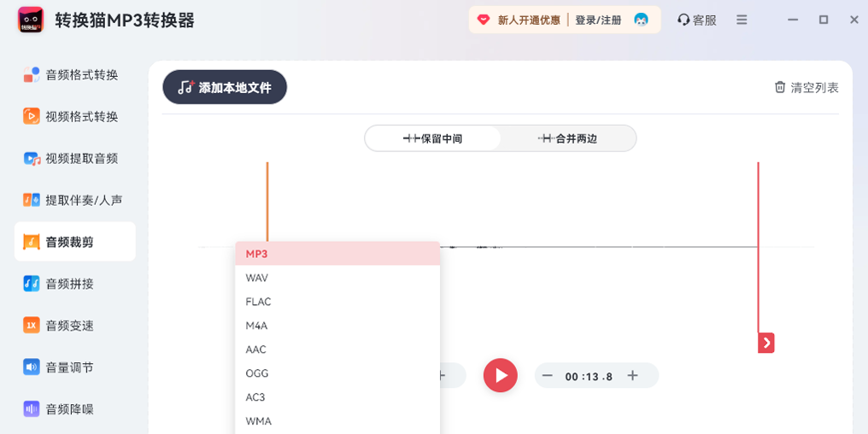Open 视频格式转换 sidebar icon
Viewport: 868px width, 434px height.
[32, 117]
